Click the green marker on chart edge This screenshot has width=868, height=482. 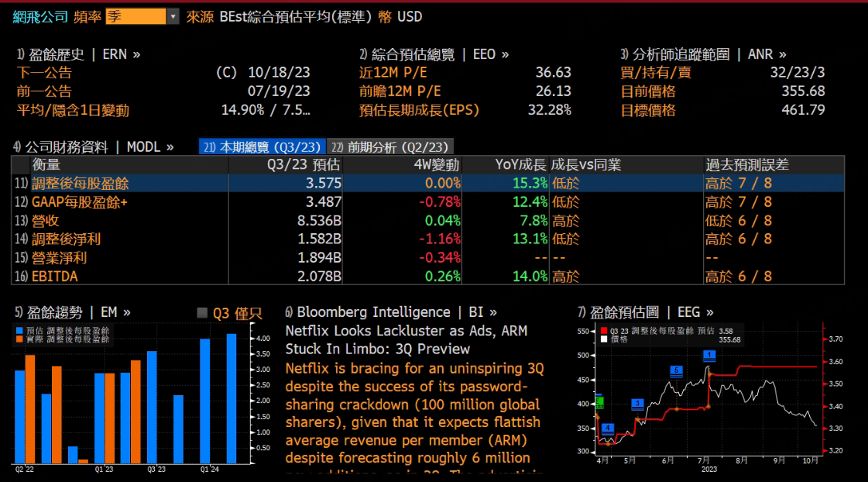(599, 402)
